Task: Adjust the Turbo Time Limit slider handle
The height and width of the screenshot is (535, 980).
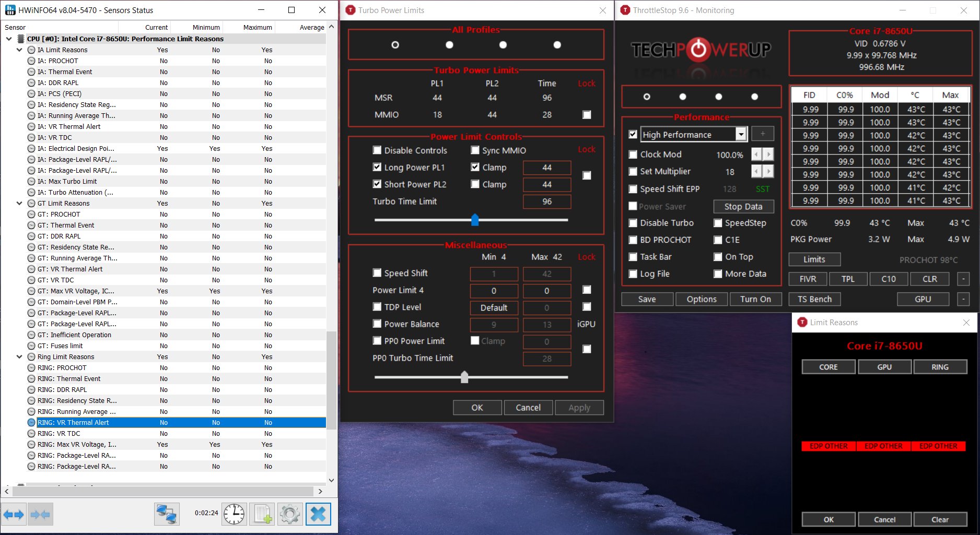Action: pos(475,220)
